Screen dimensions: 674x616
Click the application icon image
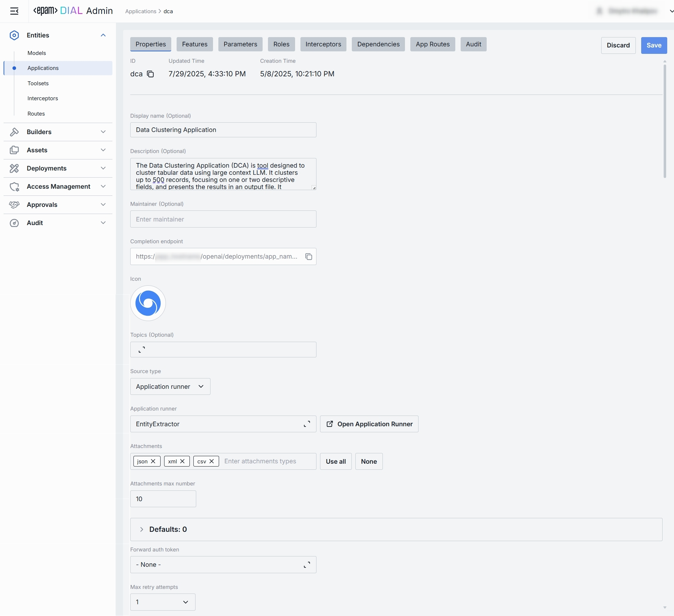click(x=148, y=303)
